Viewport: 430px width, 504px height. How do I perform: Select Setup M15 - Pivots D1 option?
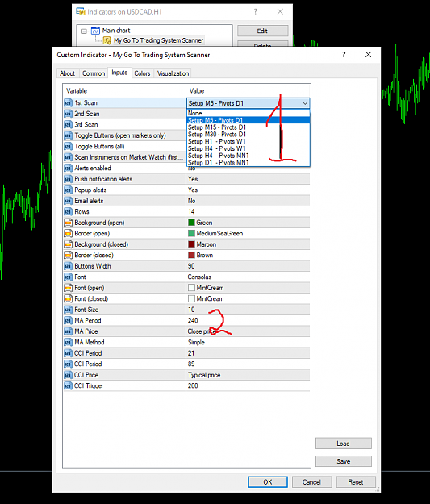[x=248, y=127]
